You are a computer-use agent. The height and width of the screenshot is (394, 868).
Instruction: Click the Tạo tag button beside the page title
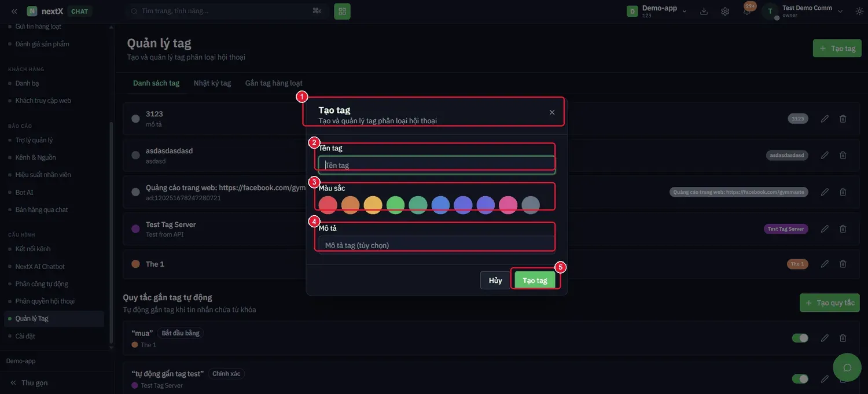tap(837, 49)
